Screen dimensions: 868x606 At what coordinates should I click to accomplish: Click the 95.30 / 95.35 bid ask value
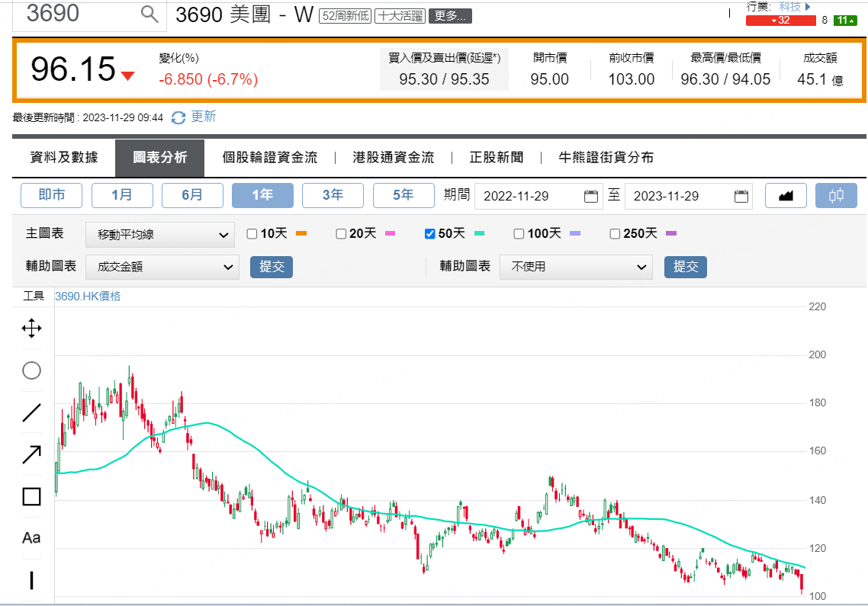click(444, 79)
